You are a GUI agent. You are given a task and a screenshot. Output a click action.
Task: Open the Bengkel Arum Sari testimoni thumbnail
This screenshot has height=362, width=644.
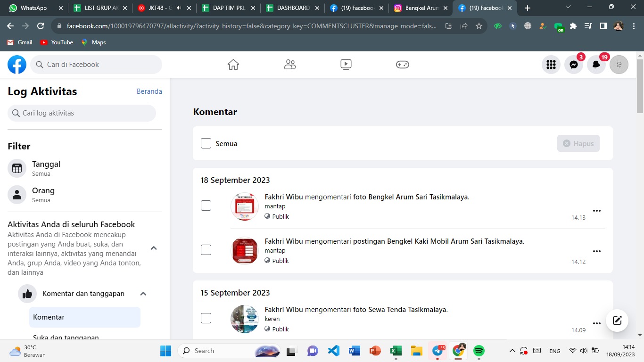(245, 206)
